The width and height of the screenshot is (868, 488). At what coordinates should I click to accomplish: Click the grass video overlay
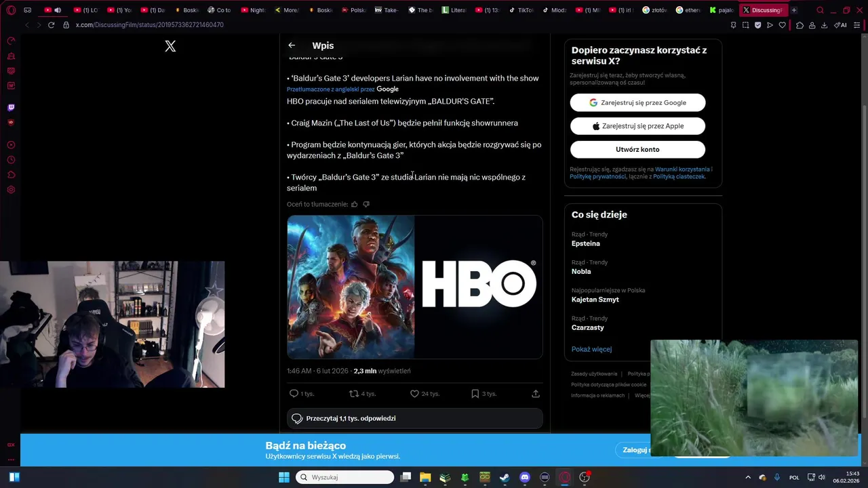click(754, 398)
